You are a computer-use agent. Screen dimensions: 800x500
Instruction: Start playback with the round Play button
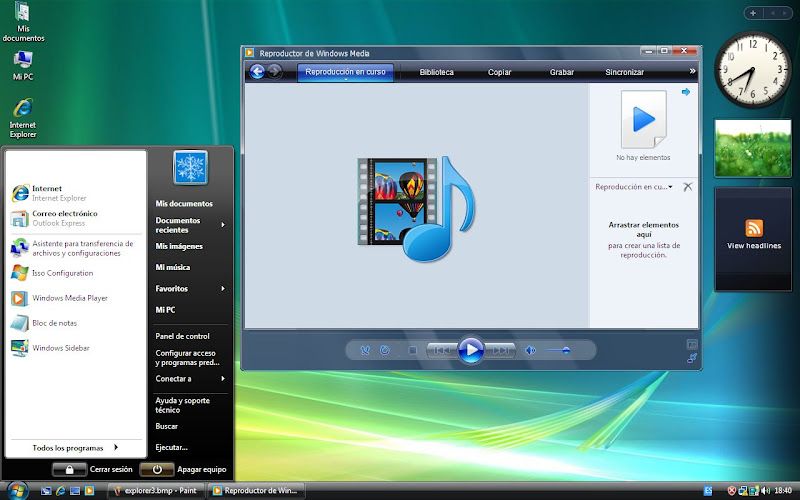coord(470,350)
